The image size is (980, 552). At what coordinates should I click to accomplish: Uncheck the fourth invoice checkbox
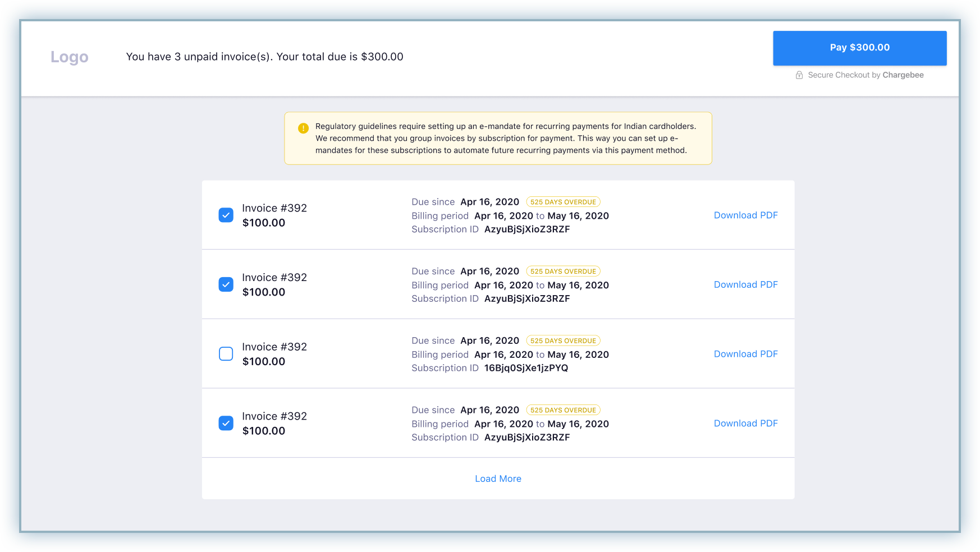pos(226,423)
